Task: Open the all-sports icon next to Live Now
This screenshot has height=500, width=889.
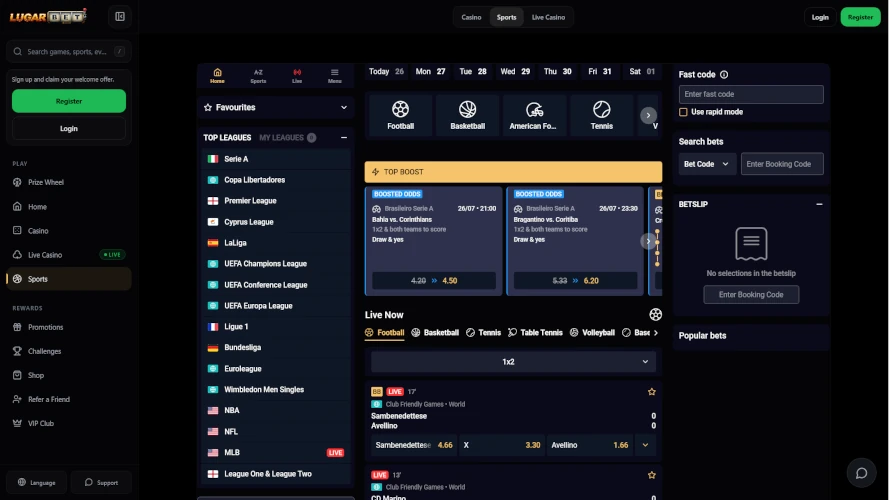Action: pyautogui.click(x=655, y=315)
